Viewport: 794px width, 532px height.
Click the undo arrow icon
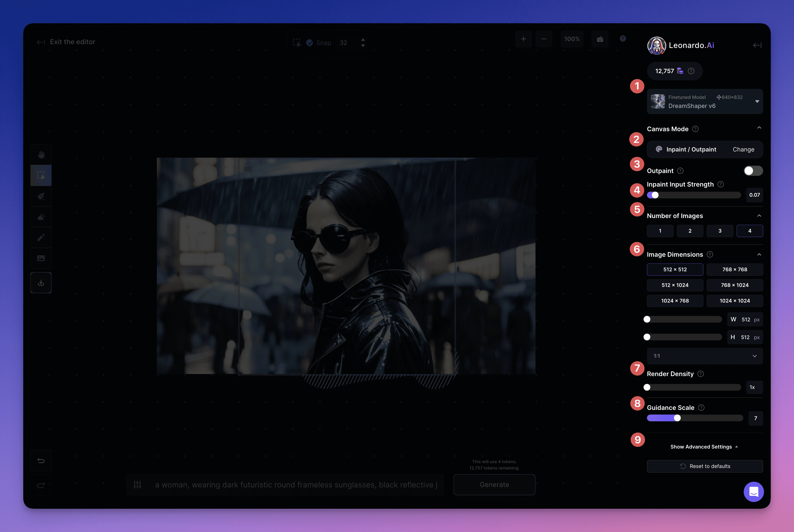coord(41,460)
